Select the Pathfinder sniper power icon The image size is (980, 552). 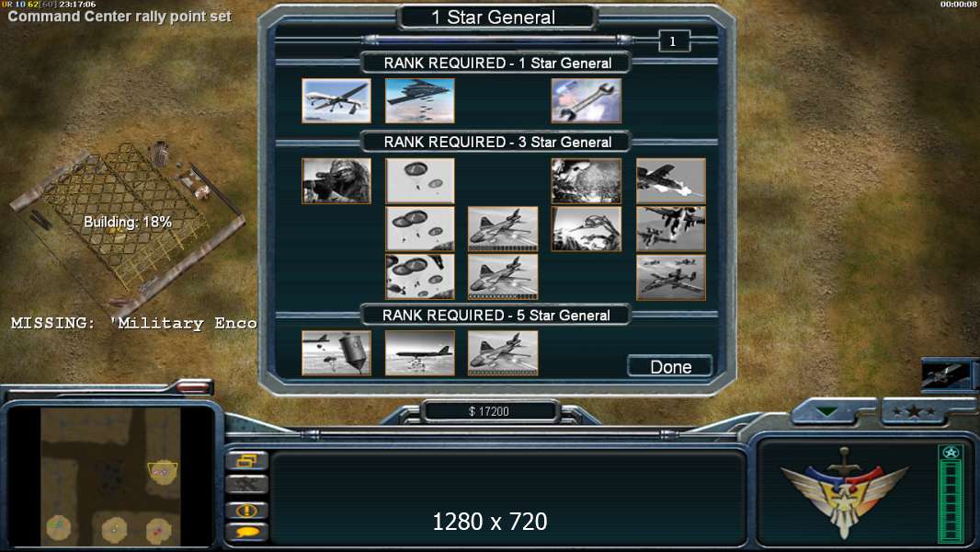point(336,180)
